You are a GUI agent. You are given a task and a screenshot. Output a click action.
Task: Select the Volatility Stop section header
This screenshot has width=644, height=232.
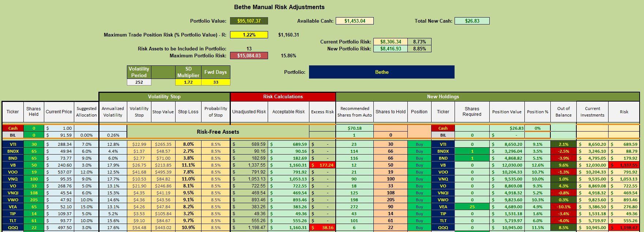tap(164, 96)
